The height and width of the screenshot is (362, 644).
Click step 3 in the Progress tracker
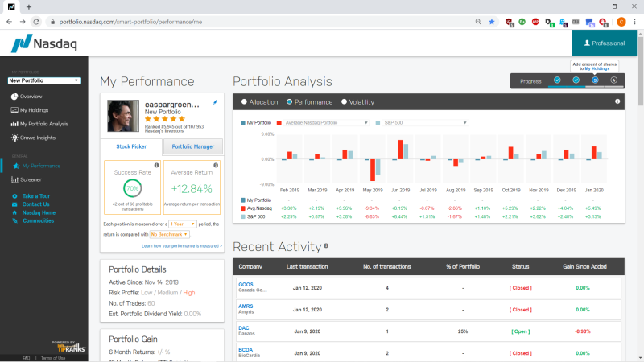[x=595, y=80]
